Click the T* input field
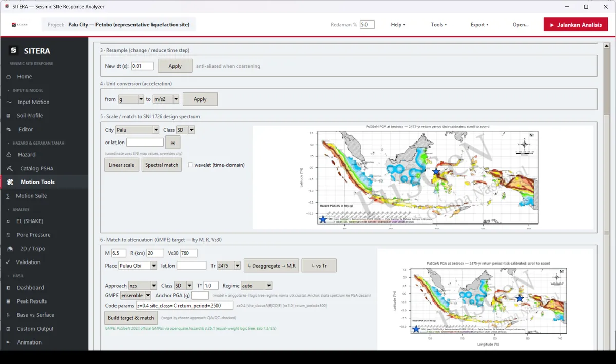616x364 pixels. click(x=211, y=286)
